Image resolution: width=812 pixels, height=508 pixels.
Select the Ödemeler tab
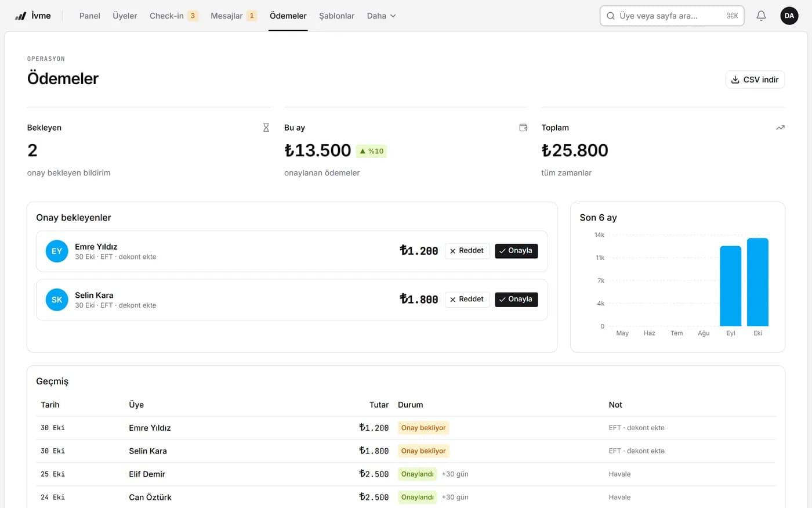[288, 16]
